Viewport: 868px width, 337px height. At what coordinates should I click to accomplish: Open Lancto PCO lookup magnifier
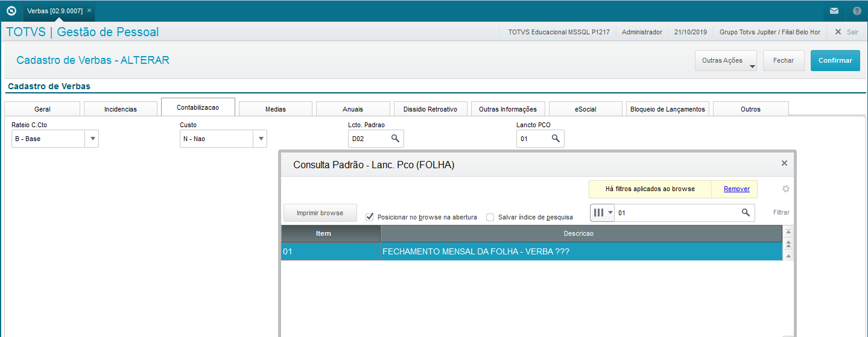point(556,139)
